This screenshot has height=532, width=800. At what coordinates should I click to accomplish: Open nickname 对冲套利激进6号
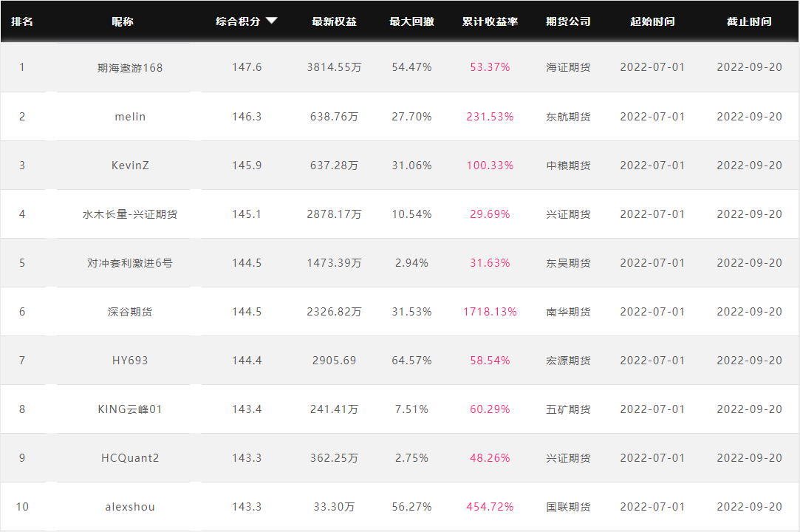tap(129, 263)
